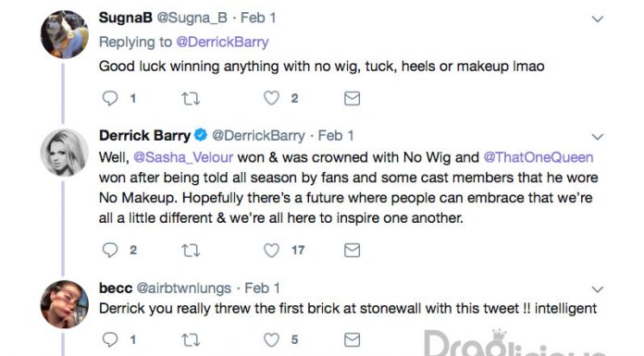Retweet becc's tweet about stonewall
The height and width of the screenshot is (356, 644).
pyautogui.click(x=191, y=340)
